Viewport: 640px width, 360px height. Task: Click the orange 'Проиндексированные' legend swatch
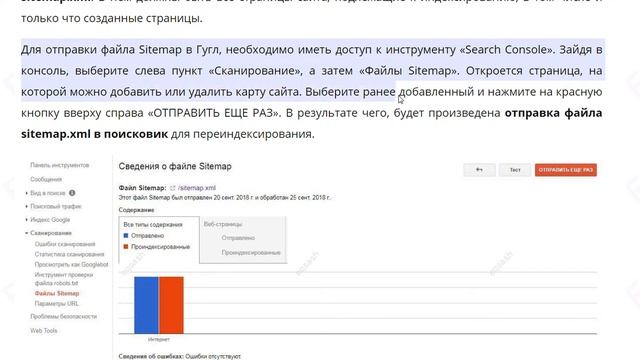point(126,247)
